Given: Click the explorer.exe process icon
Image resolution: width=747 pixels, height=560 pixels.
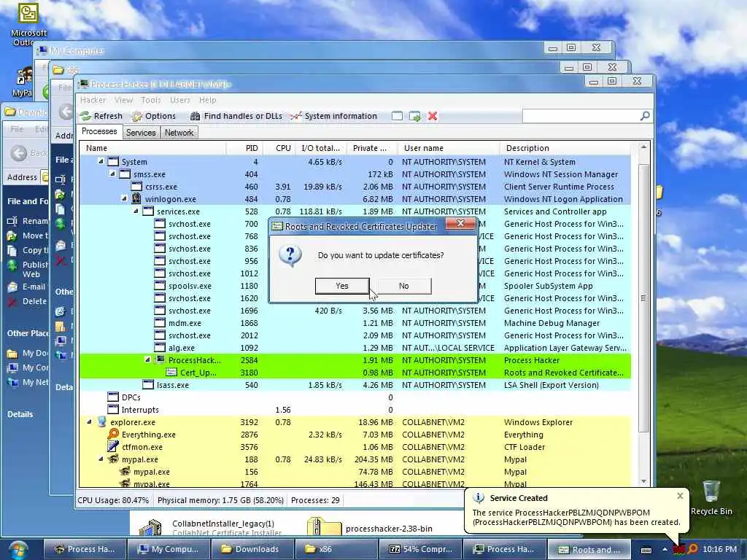Looking at the screenshot, I should [101, 421].
